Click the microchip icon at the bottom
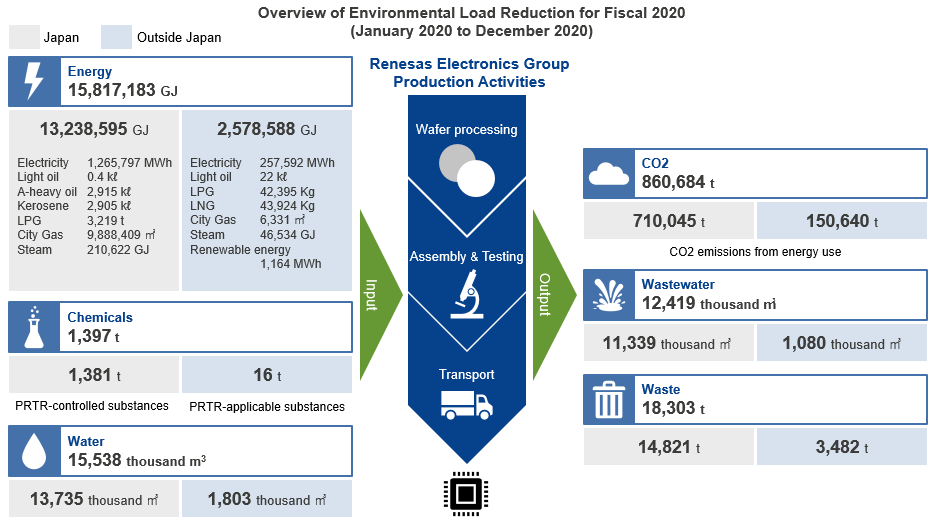Image resolution: width=936 pixels, height=522 pixels. click(466, 494)
